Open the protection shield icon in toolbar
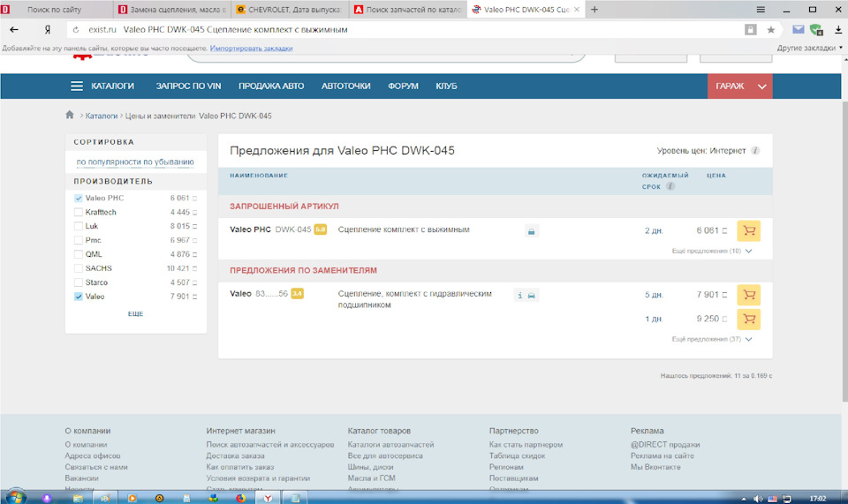Viewport: 848px width, 504px height. 816,30
